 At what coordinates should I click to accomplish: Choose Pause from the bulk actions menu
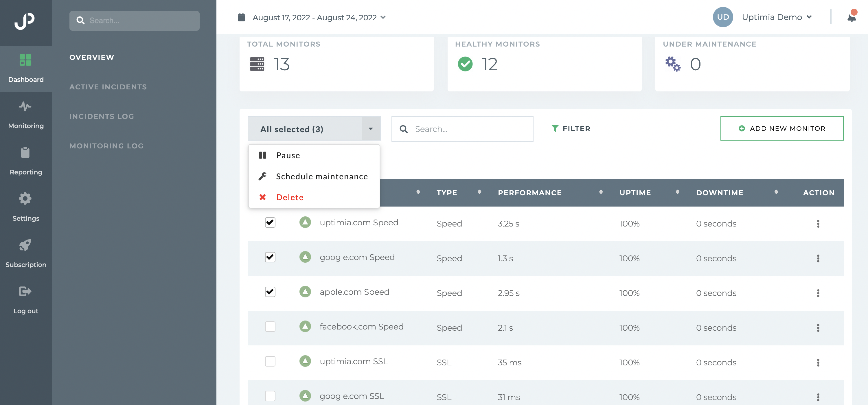point(314,155)
